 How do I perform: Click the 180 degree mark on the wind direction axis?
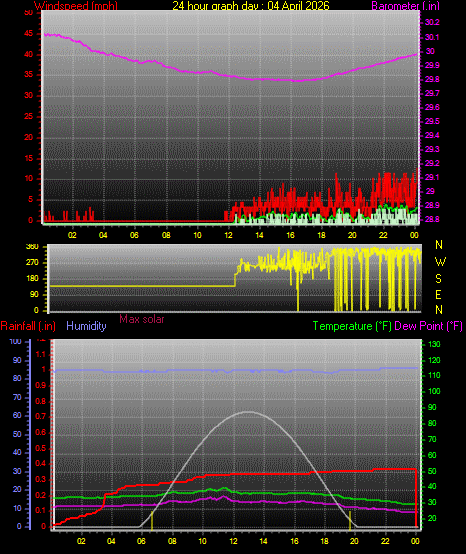click(32, 278)
